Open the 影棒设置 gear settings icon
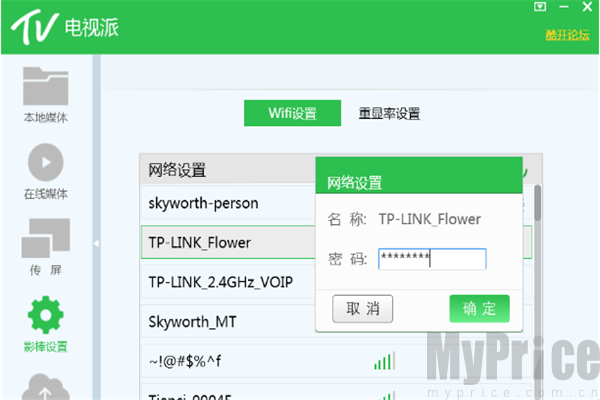The image size is (600, 400). pyautogui.click(x=46, y=315)
